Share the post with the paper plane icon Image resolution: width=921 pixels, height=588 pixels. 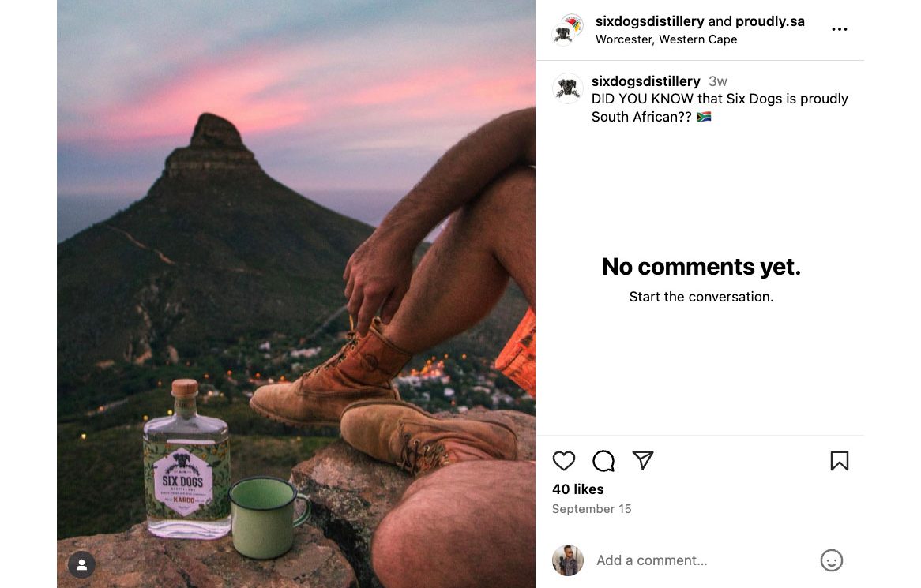(x=643, y=461)
